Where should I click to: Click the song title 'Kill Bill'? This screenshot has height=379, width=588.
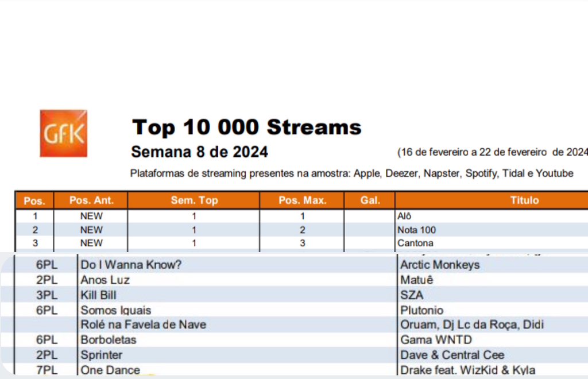pyautogui.click(x=98, y=295)
